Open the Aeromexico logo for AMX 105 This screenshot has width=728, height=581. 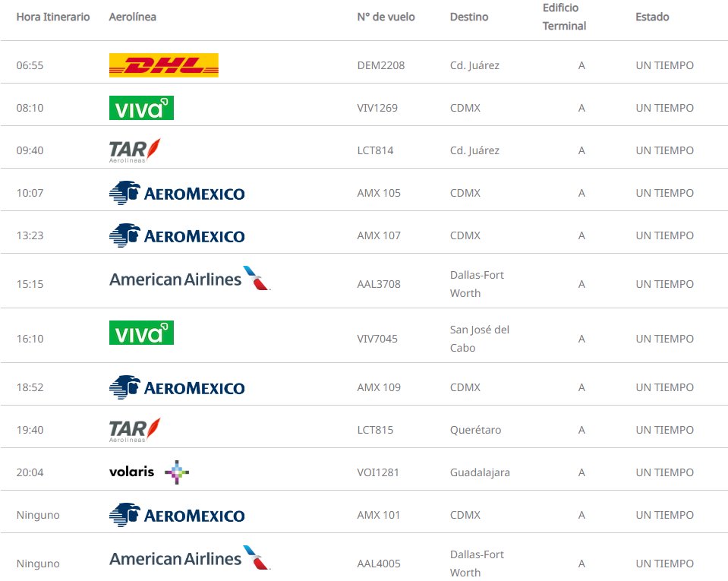[x=177, y=193]
